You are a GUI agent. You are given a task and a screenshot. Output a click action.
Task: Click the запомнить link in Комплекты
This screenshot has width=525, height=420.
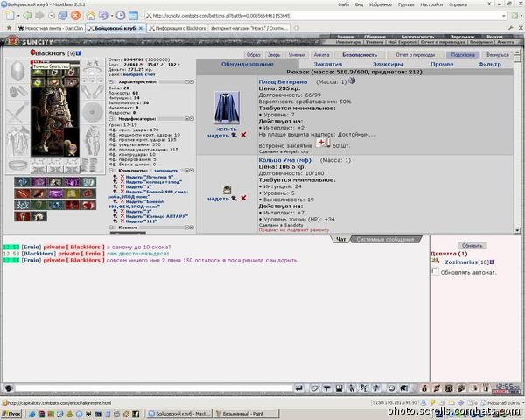pos(166,171)
